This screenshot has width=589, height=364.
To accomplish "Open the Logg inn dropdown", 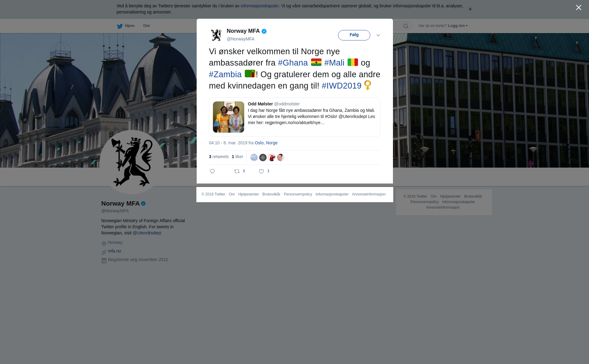I will (458, 26).
